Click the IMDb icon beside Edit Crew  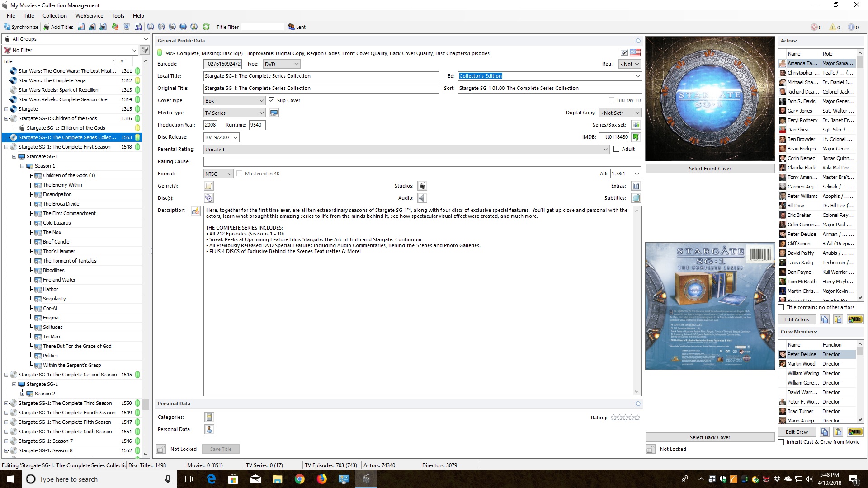[x=855, y=432]
